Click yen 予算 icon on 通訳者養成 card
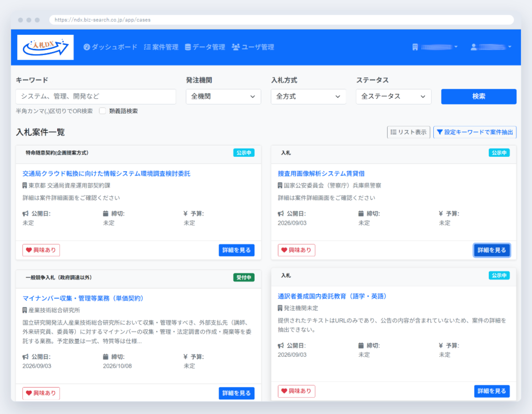The image size is (532, 414). click(x=441, y=345)
